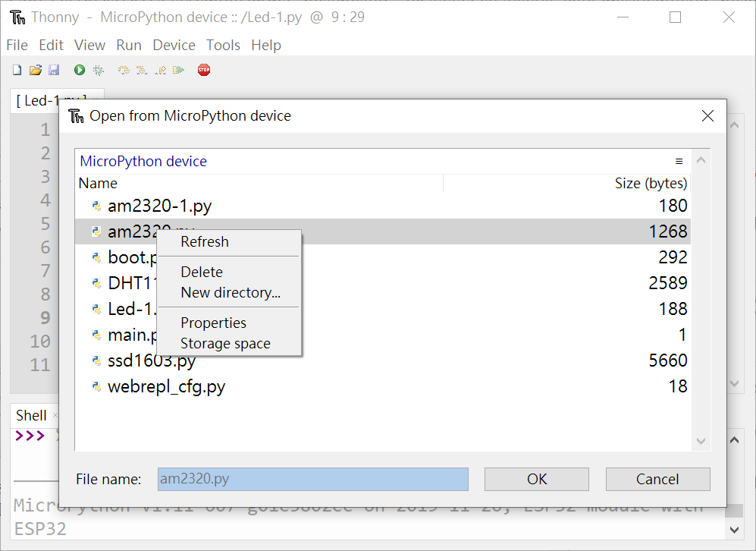Viewport: 756px width, 551px height.
Task: Open the dialog's hamburger menu
Action: 679,160
